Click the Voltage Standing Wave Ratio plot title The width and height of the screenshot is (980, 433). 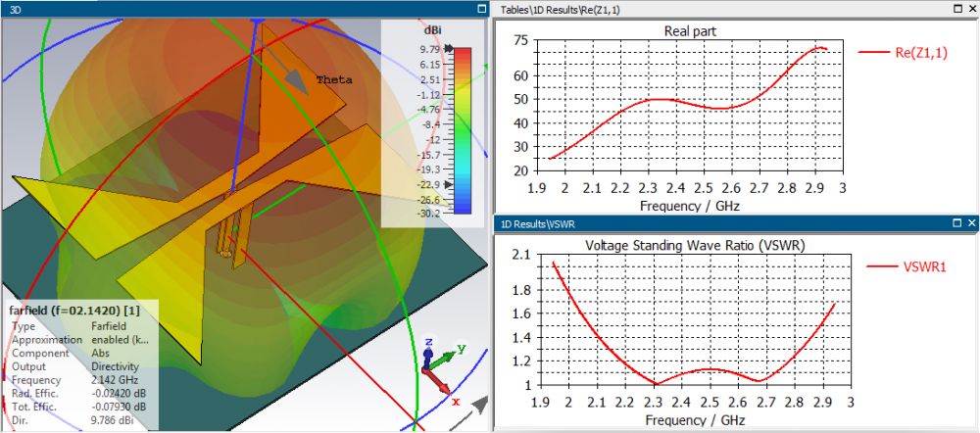coord(694,246)
